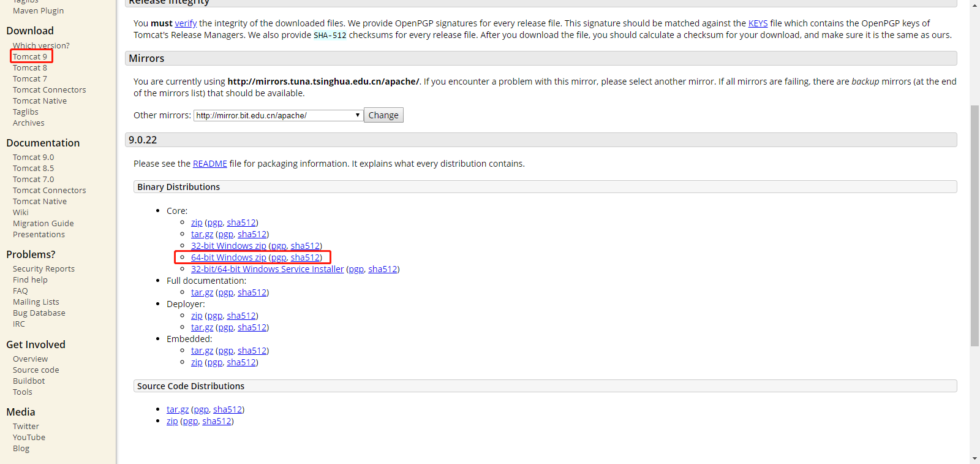The width and height of the screenshot is (980, 464).
Task: Open the Tomcat 7 download link
Action: point(30,78)
